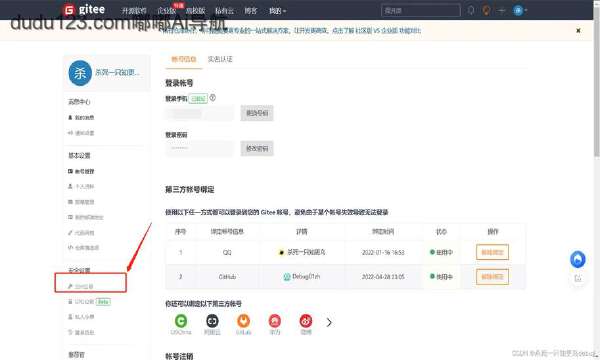The width and height of the screenshot is (600, 360).
Task: Open the user avatar dropdown in header
Action: click(520, 10)
